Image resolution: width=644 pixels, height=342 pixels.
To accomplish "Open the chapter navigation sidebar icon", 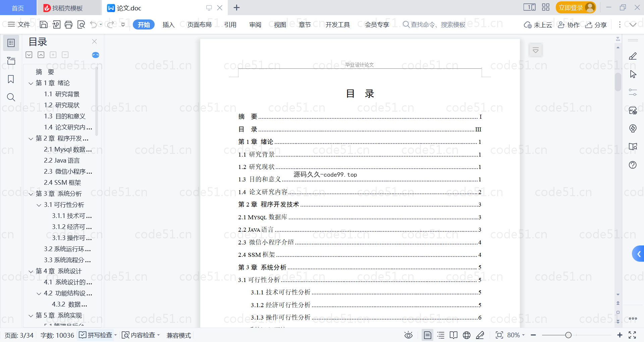I will point(11,61).
